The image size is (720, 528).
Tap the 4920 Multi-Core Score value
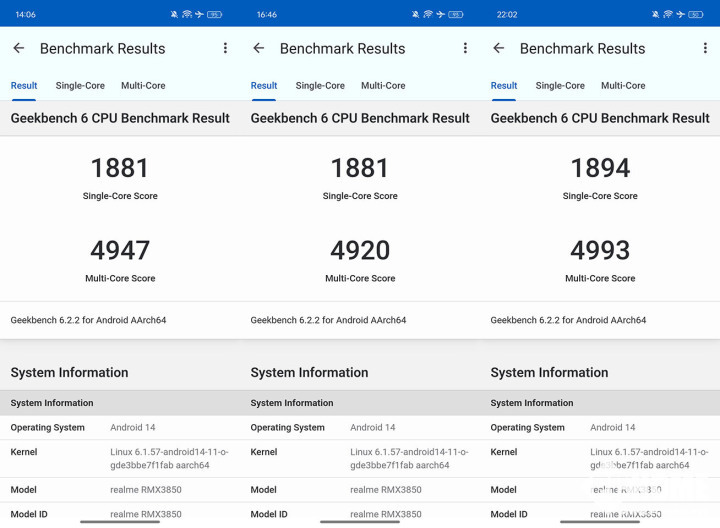(x=360, y=250)
